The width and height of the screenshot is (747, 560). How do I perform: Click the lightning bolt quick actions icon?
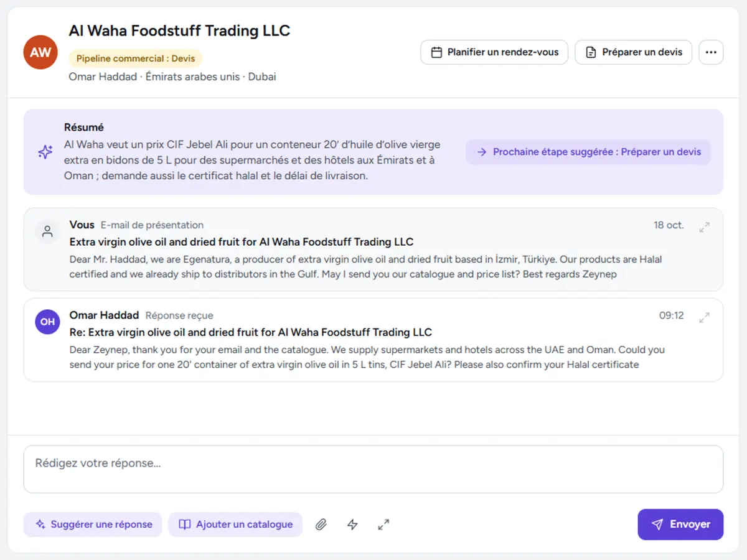[x=352, y=525]
